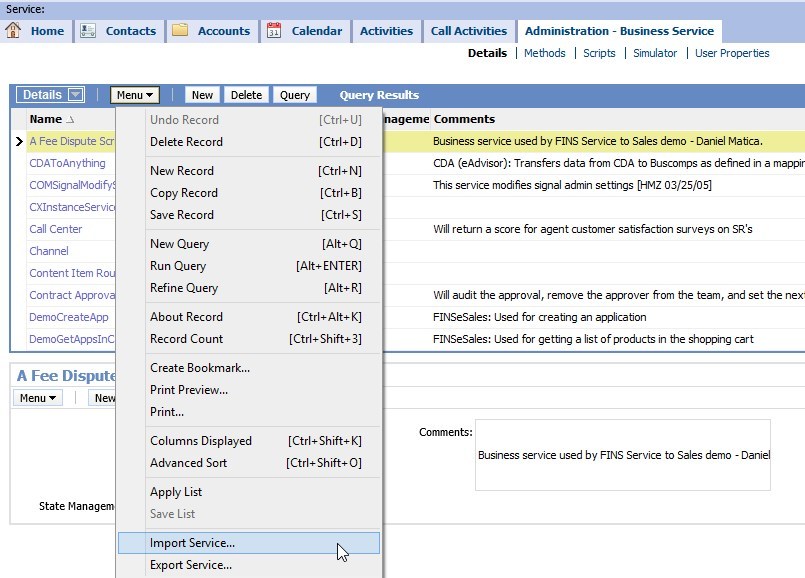Open the Simulator view link
805x578 pixels.
655,53
